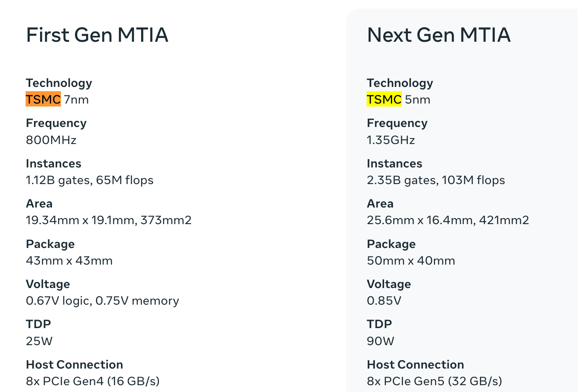Click the Next Gen Instances label
Viewport: 578px width, 392px height.
click(394, 164)
